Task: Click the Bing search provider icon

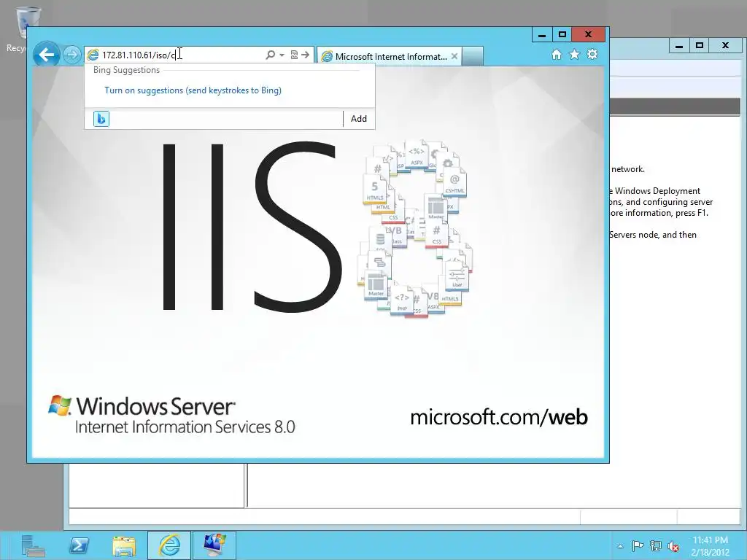Action: 101,119
